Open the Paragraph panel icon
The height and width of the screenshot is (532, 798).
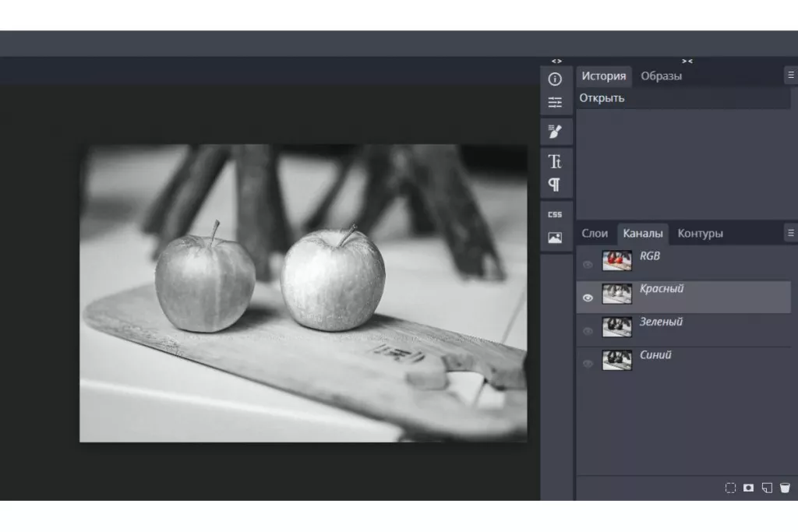click(x=555, y=185)
